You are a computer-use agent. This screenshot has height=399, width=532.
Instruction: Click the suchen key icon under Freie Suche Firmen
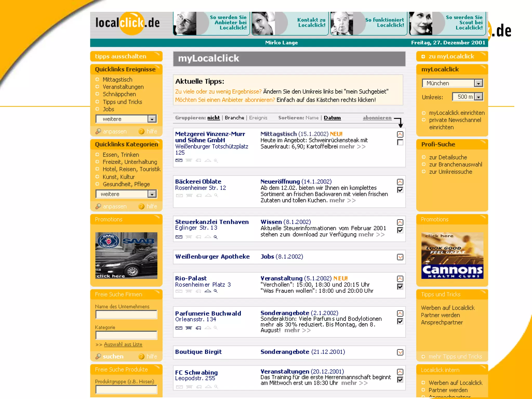(x=98, y=356)
